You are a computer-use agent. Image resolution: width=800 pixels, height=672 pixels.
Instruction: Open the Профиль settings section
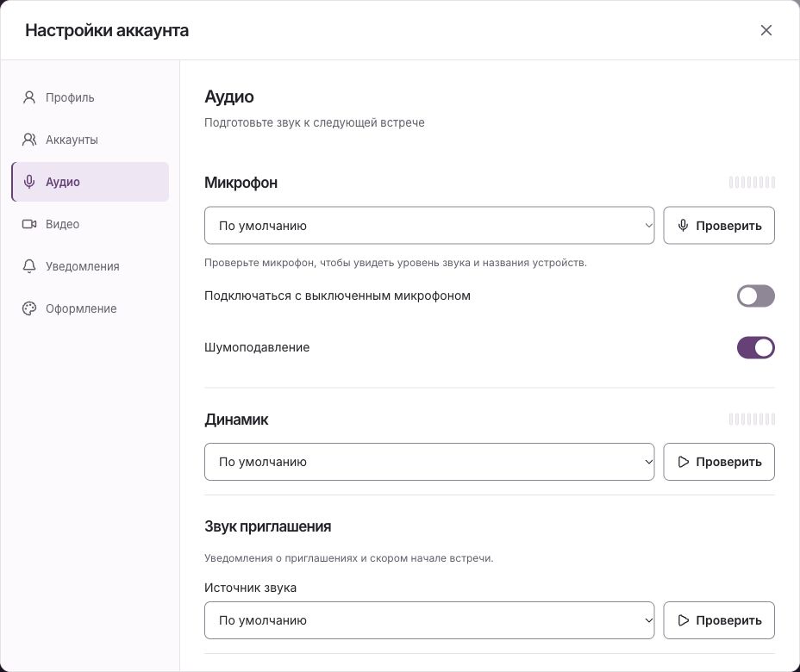(91, 97)
